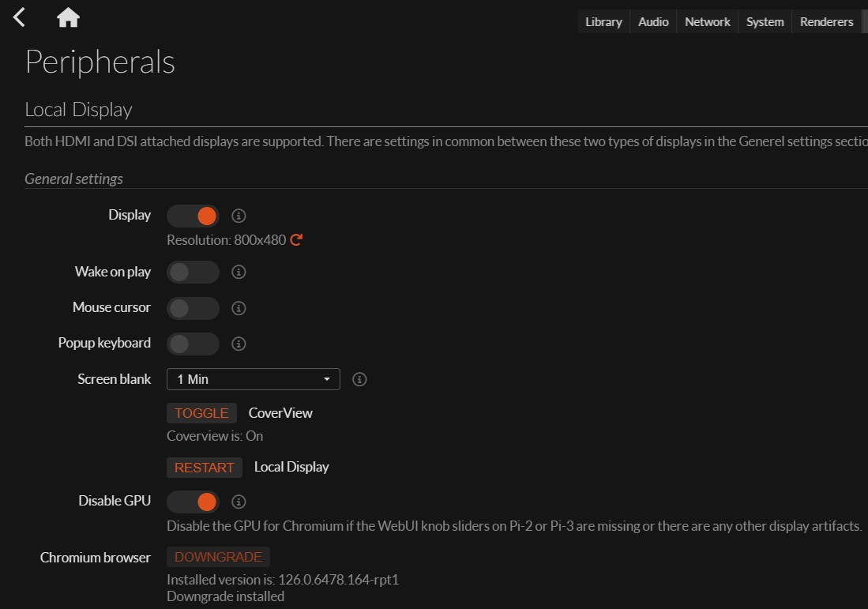Screen dimensions: 868x609
Task: Open info icon next to Wake on play
Action: (239, 272)
